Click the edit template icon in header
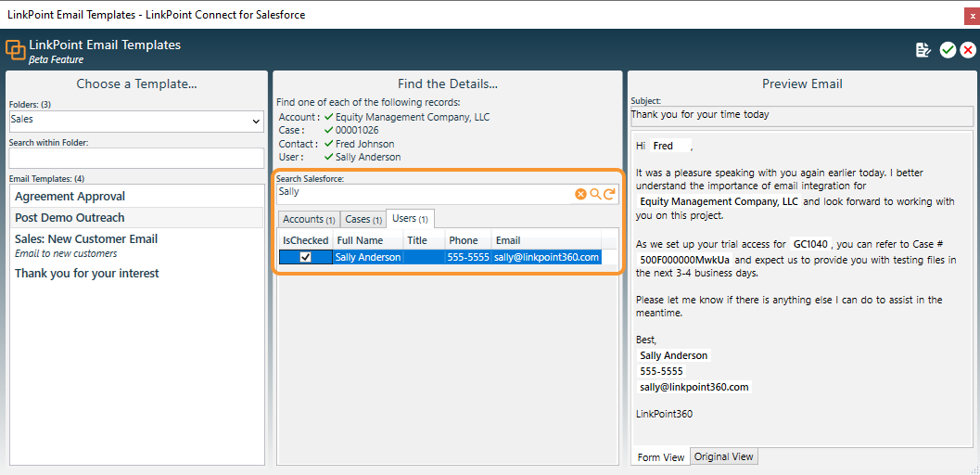980x475 pixels. [923, 51]
